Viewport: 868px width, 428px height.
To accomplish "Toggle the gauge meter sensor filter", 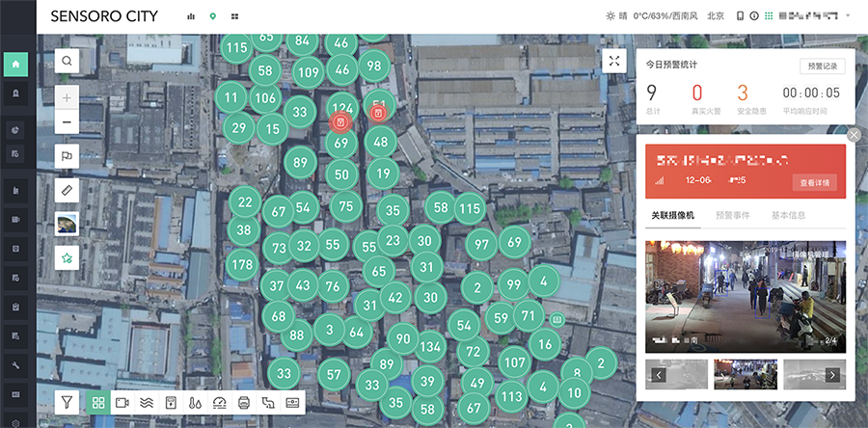I will (220, 403).
